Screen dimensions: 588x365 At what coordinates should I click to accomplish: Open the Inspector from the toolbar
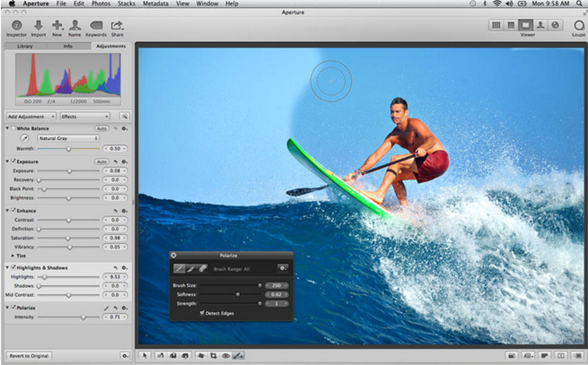pyautogui.click(x=16, y=25)
